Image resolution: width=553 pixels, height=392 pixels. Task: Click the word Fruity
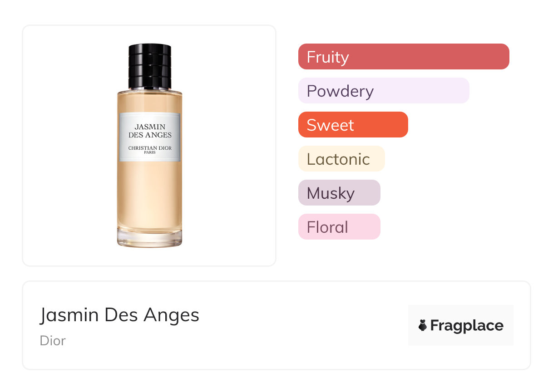(x=328, y=57)
